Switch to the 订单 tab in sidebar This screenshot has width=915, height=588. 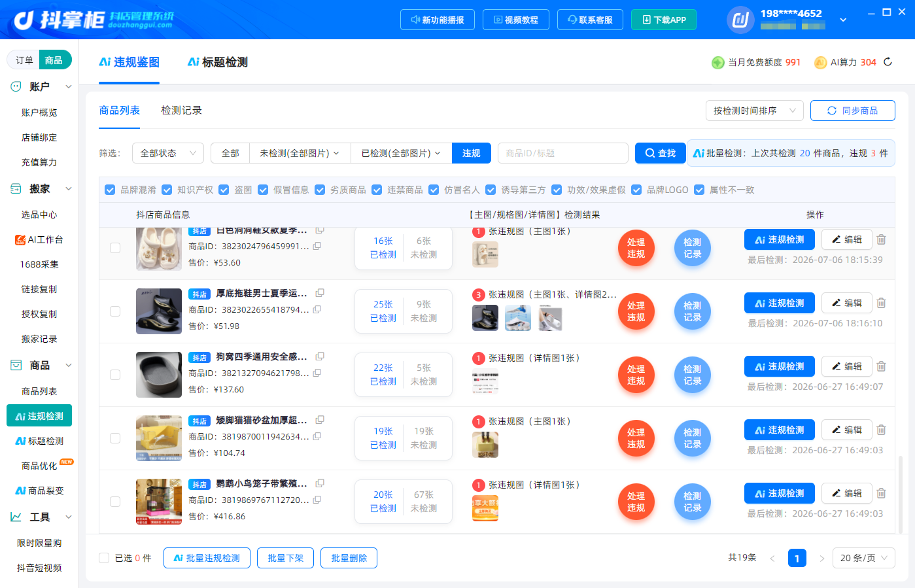(x=24, y=60)
